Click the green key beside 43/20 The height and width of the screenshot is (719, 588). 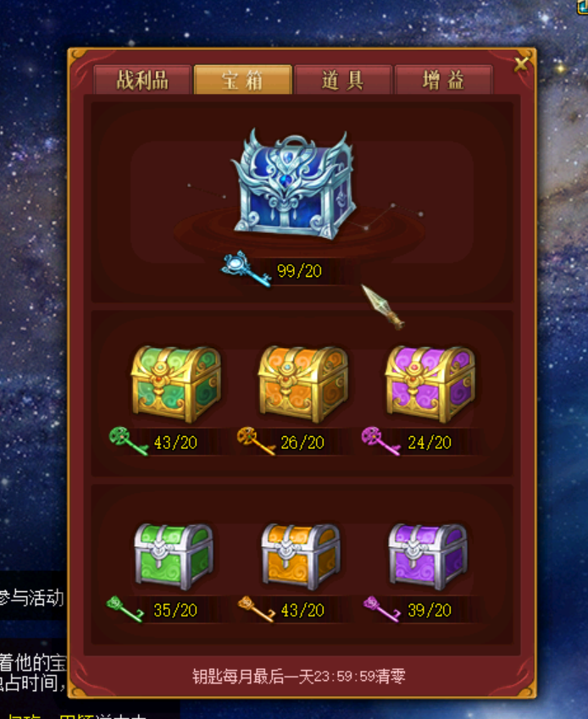pyautogui.click(x=129, y=441)
